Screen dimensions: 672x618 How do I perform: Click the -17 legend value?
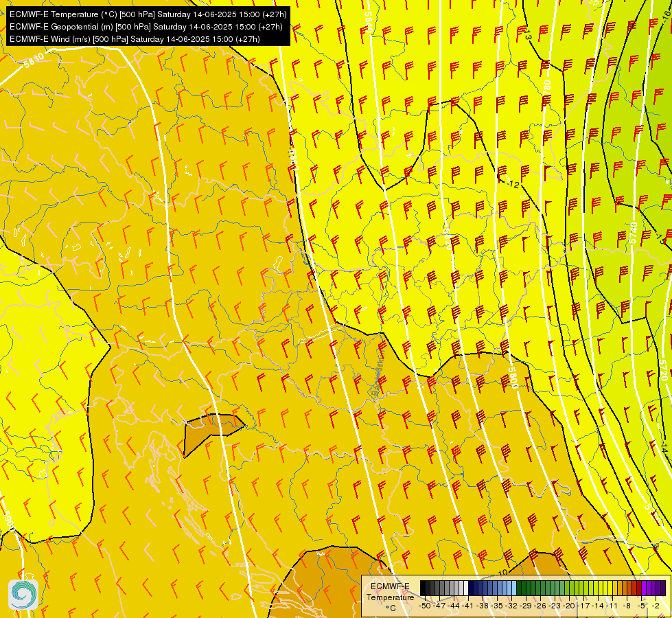(x=583, y=606)
